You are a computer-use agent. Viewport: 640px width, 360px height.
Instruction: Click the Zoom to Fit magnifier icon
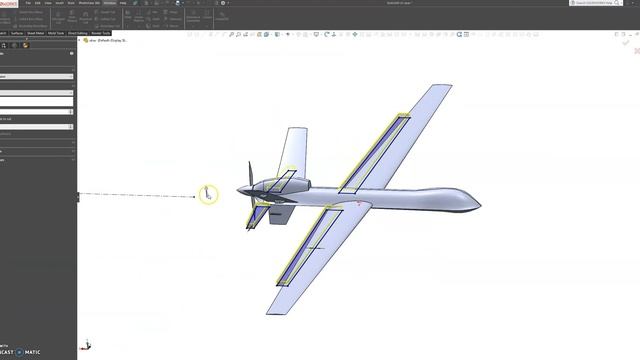pyautogui.click(x=231, y=35)
